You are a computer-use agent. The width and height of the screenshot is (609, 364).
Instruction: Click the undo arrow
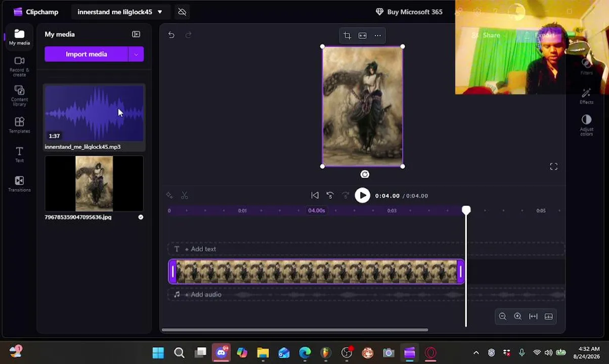pyautogui.click(x=171, y=35)
